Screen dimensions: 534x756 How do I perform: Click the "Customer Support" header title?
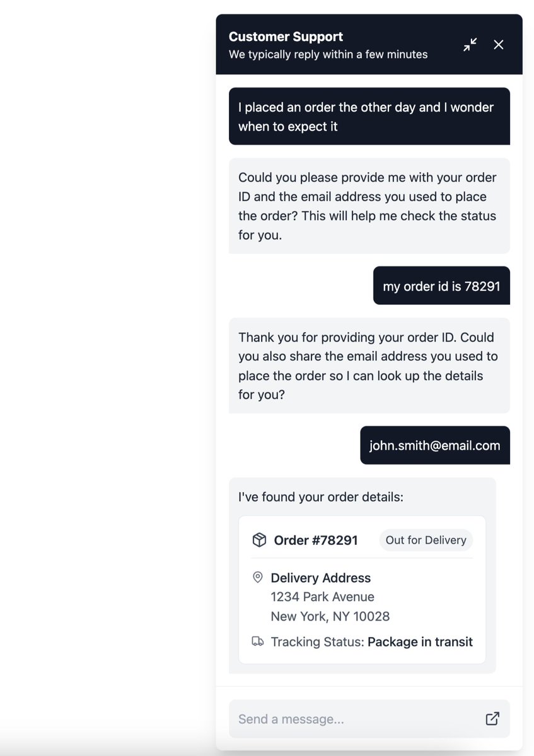coord(286,37)
